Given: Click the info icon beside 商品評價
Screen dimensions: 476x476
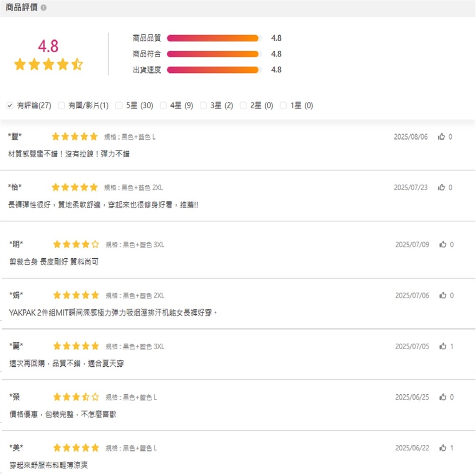Looking at the screenshot, I should tap(44, 8).
